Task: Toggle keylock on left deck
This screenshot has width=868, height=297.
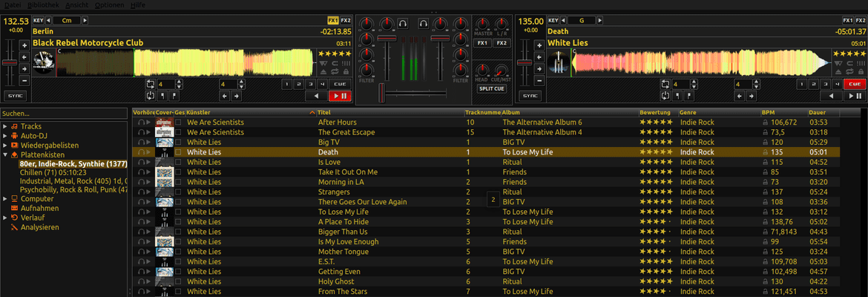Action: (x=346, y=71)
